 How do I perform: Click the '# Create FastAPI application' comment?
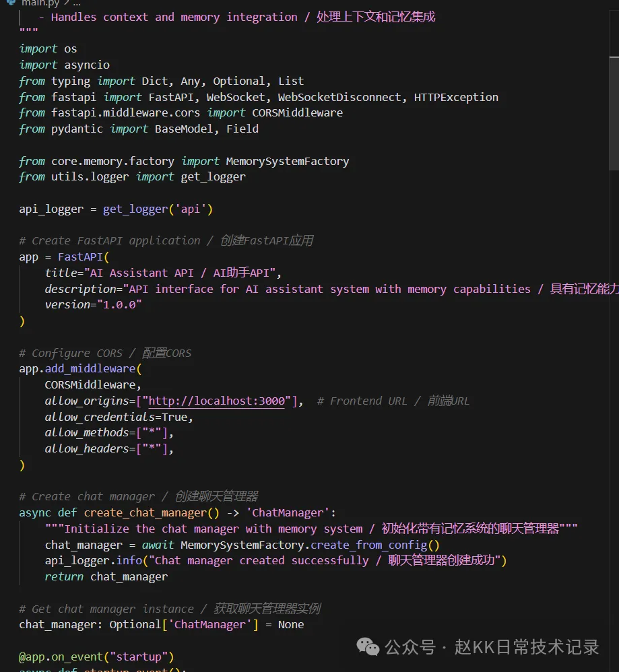coord(166,241)
